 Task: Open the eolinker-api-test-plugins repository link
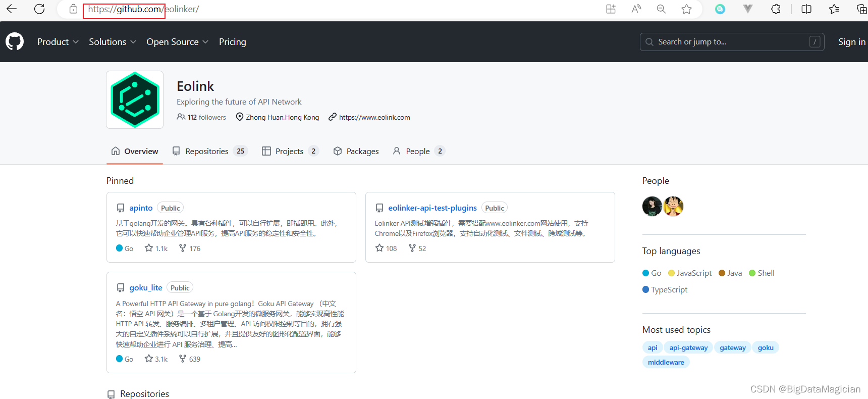click(432, 208)
